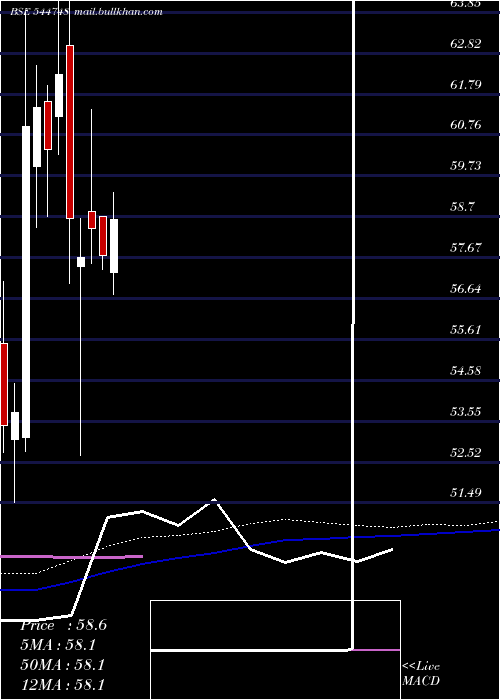This screenshot has width=500, height=700.
Task: Click the '50MA : 58.1' readout
Action: coord(62,665)
